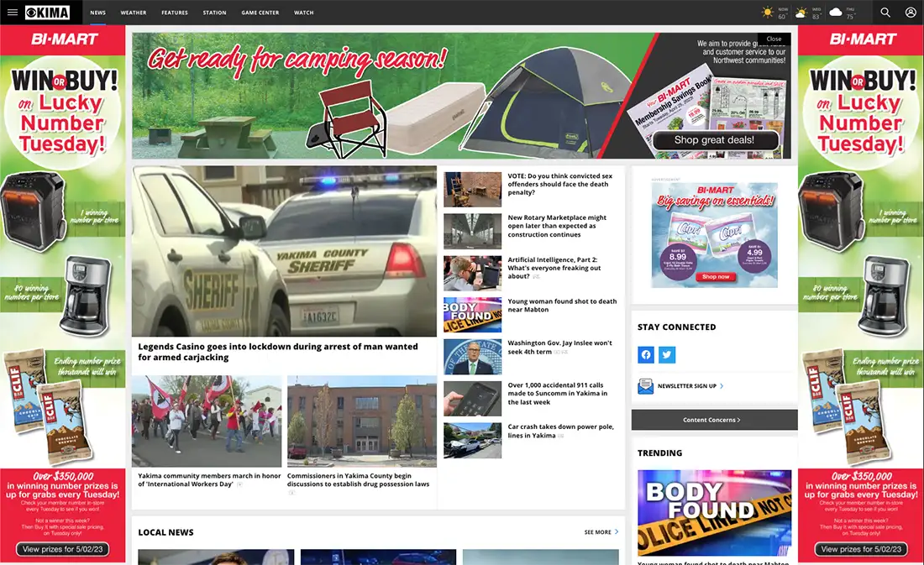The image size is (924, 565).
Task: Click the KIMA logo
Action: (48, 13)
